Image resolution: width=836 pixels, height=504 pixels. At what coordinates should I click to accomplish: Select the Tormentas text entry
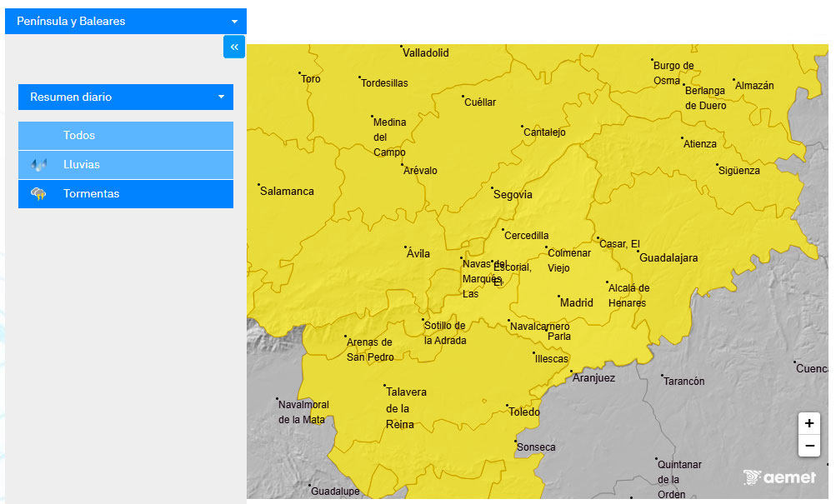pos(92,194)
